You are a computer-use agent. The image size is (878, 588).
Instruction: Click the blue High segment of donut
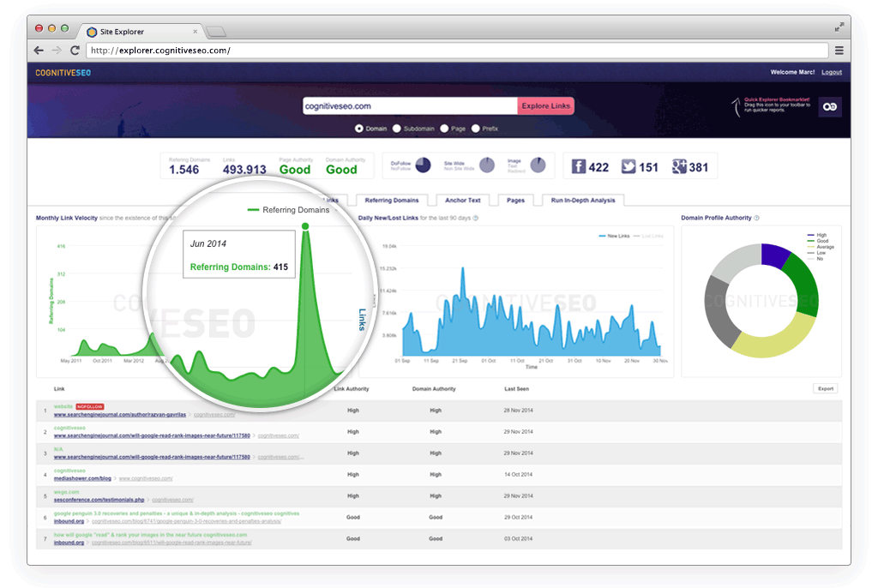[775, 255]
